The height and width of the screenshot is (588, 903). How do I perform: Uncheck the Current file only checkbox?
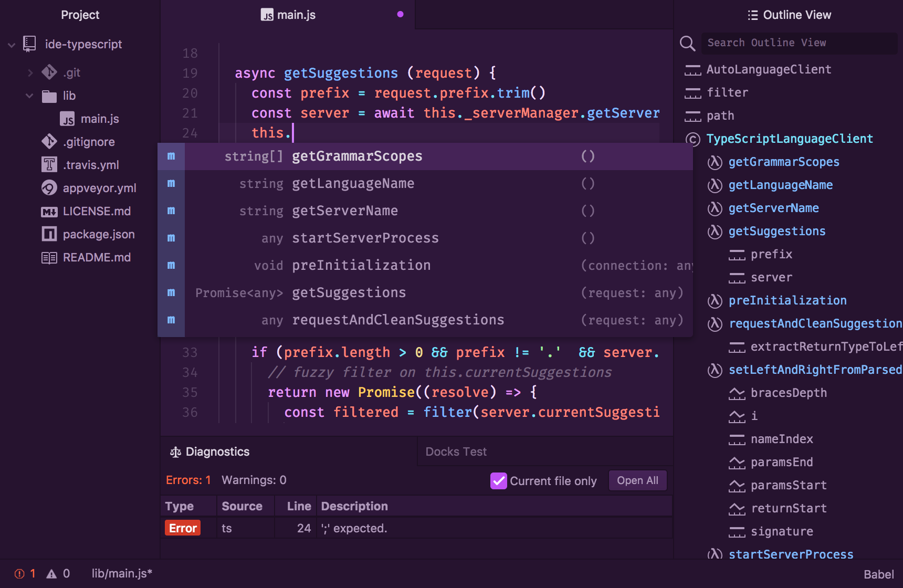click(498, 480)
